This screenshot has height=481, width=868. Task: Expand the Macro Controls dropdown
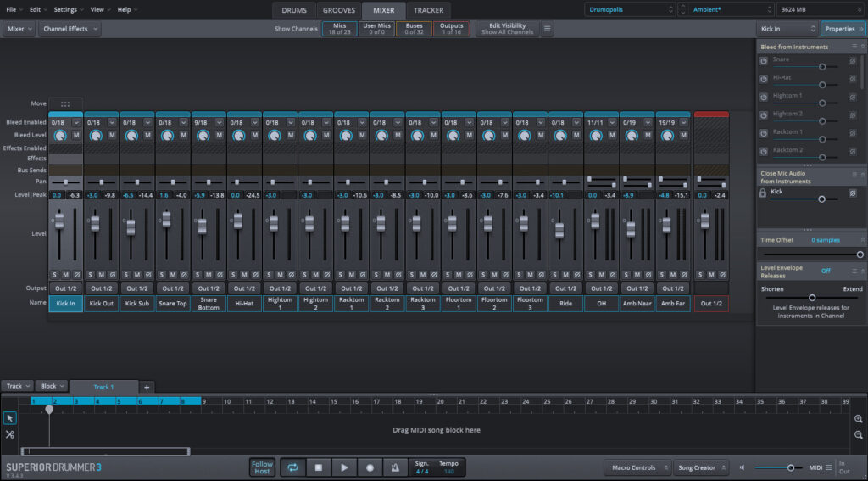coord(637,467)
